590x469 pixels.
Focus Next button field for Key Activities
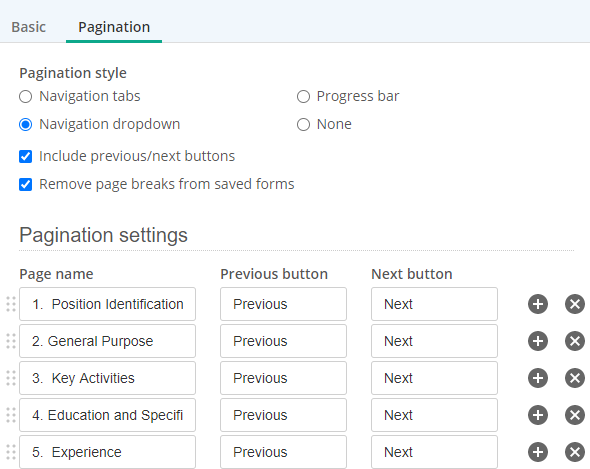click(x=434, y=378)
